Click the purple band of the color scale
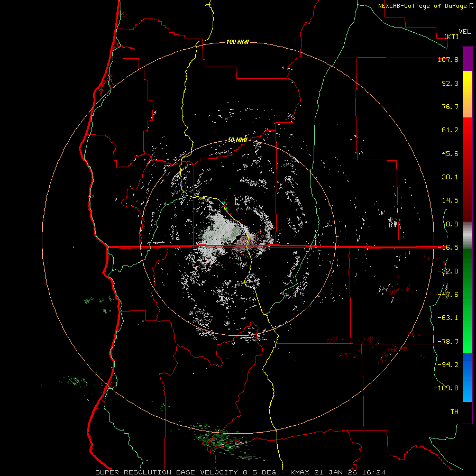The width and height of the screenshot is (476, 476). pos(467,59)
